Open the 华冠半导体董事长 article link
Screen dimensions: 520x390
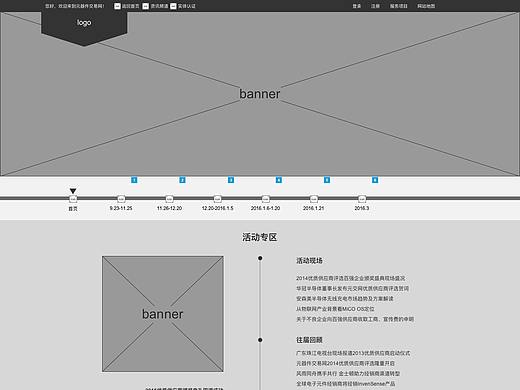(352, 288)
